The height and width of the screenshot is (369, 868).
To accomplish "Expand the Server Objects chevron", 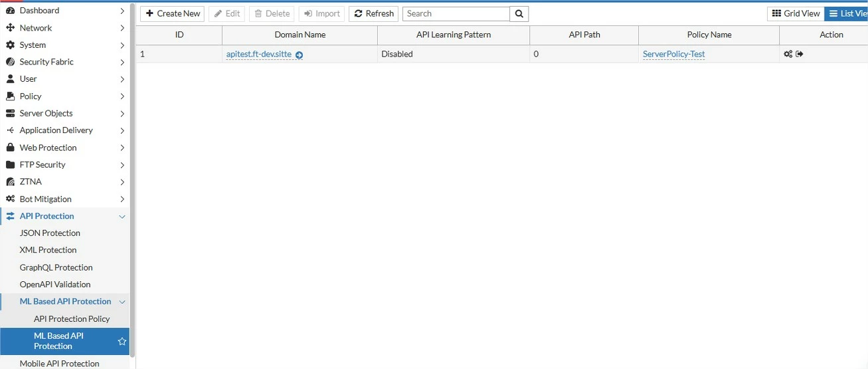I will tap(122, 114).
